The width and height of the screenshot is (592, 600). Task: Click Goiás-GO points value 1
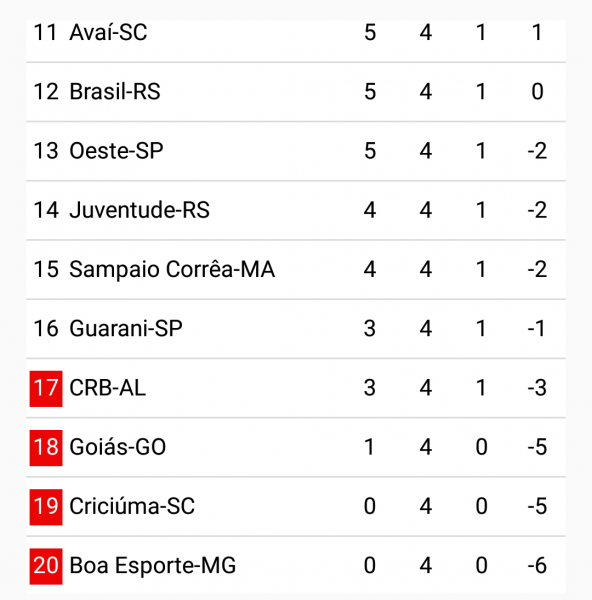point(370,447)
